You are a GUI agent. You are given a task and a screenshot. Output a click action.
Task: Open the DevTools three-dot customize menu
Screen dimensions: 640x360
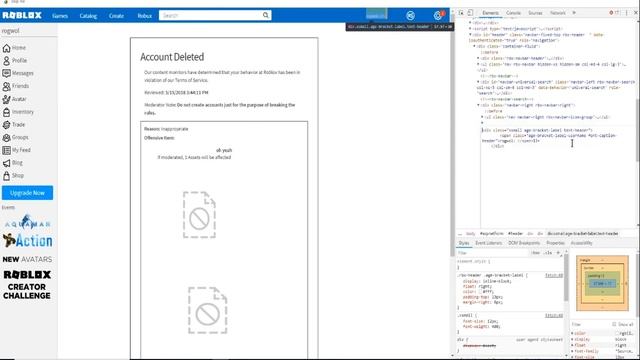click(627, 13)
